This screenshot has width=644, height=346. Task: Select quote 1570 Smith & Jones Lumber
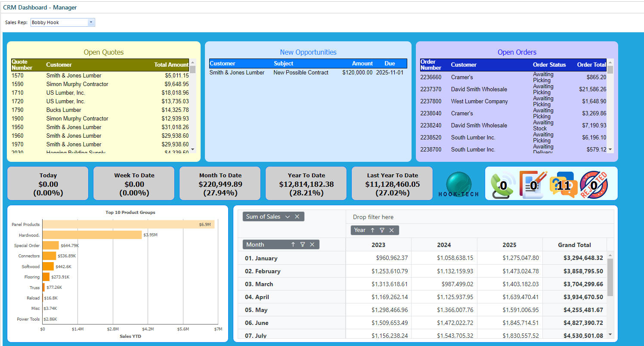(100, 75)
